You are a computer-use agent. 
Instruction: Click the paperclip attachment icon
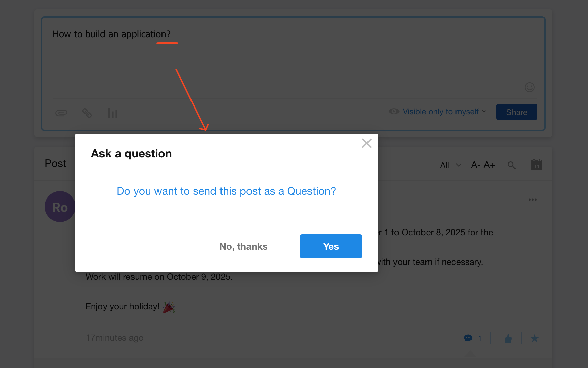click(61, 113)
